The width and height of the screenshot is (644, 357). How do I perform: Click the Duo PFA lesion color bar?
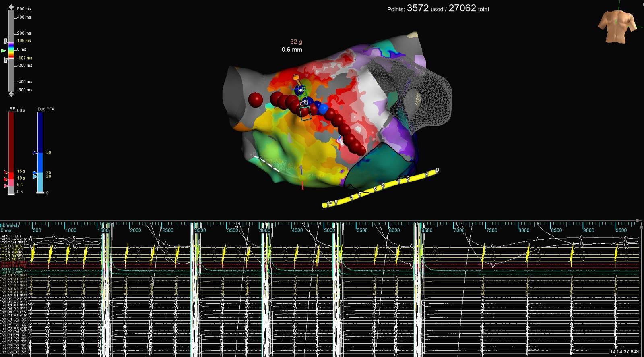[x=40, y=152]
